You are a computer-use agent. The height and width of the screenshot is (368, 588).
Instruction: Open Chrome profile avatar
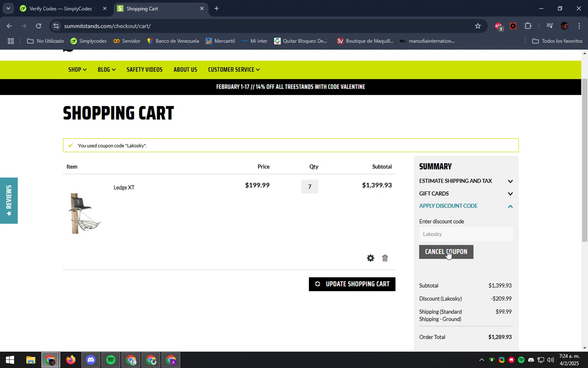click(x=564, y=26)
